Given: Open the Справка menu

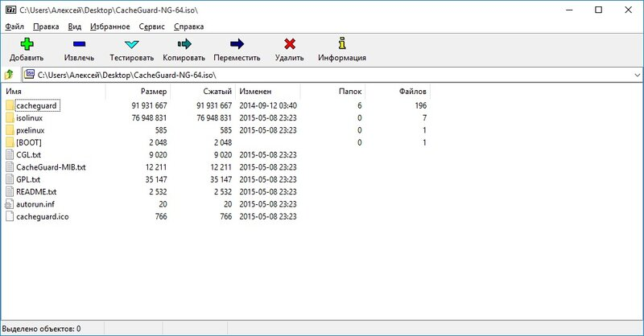Looking at the screenshot, I should pyautogui.click(x=189, y=27).
